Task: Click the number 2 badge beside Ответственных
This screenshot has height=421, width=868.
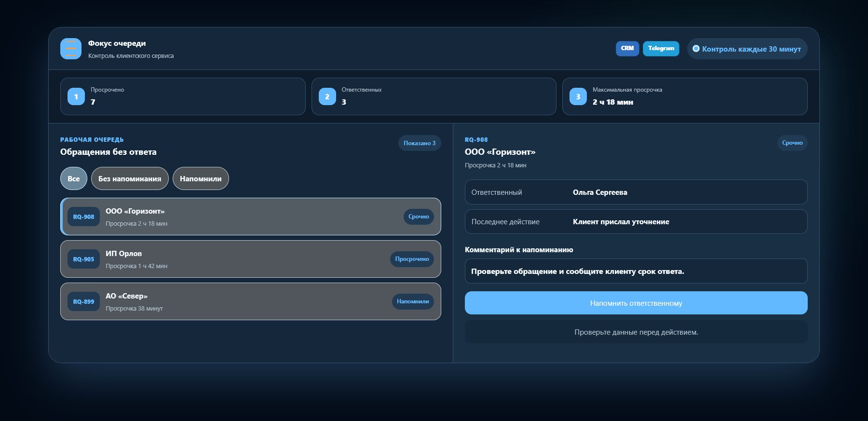Action: 327,96
